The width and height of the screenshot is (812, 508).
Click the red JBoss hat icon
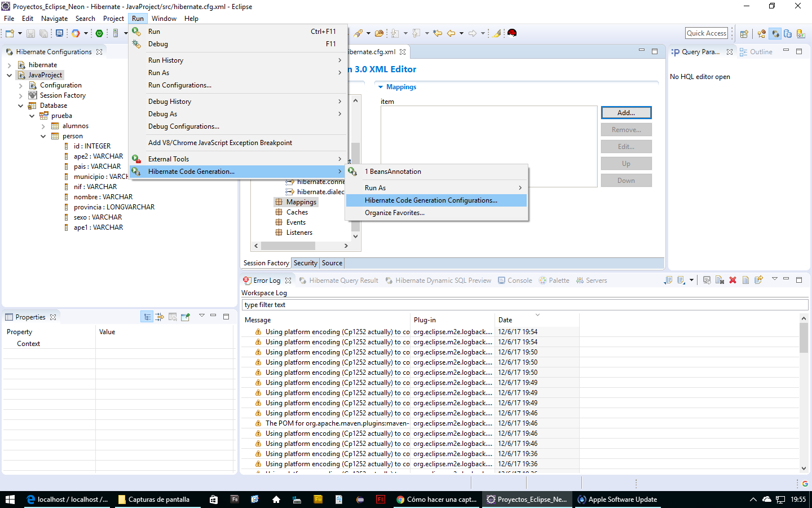tap(512, 33)
